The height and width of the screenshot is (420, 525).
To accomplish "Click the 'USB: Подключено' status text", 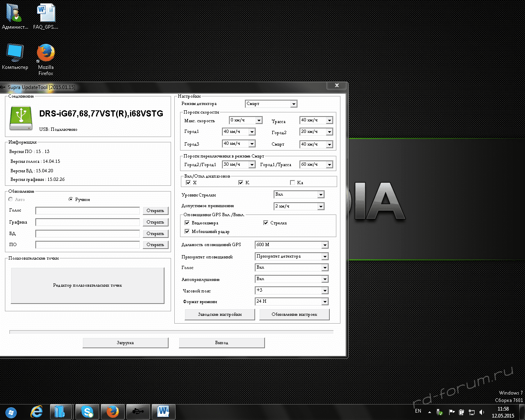I will click(58, 130).
